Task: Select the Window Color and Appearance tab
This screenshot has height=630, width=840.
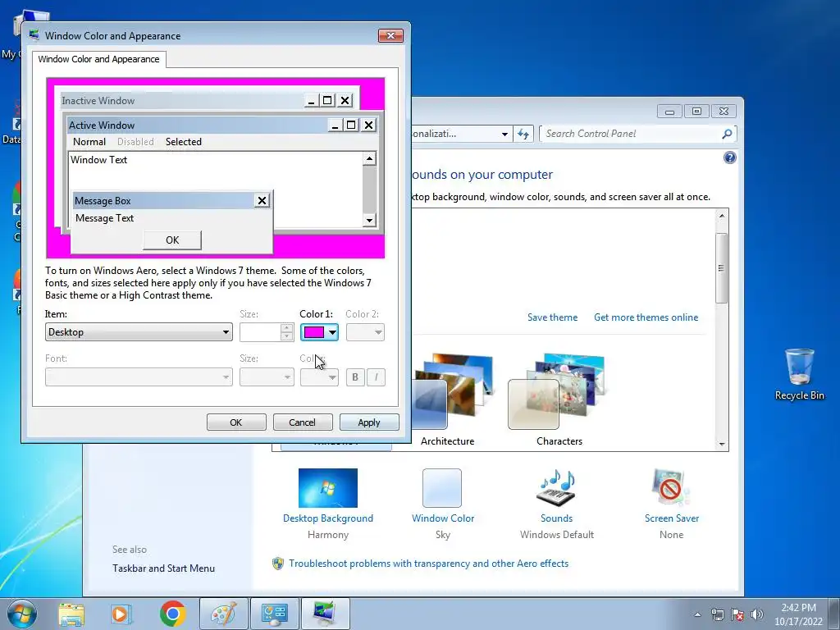Action: [x=98, y=59]
